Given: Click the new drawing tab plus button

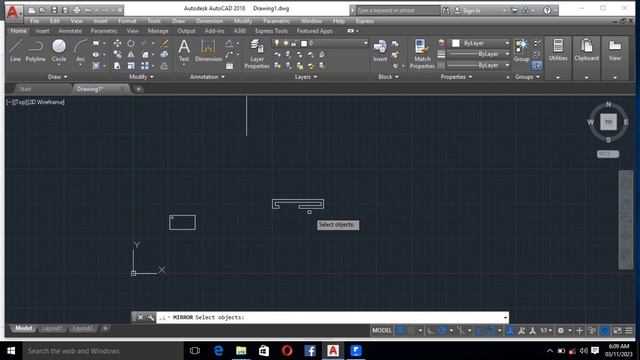Looking at the screenshot, I should tap(138, 89).
